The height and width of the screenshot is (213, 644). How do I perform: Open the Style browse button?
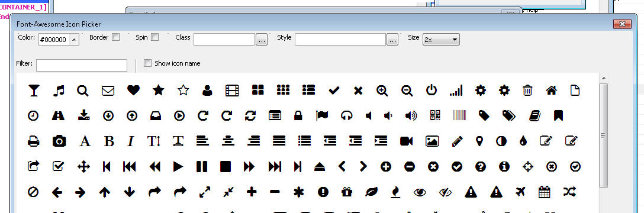point(392,40)
